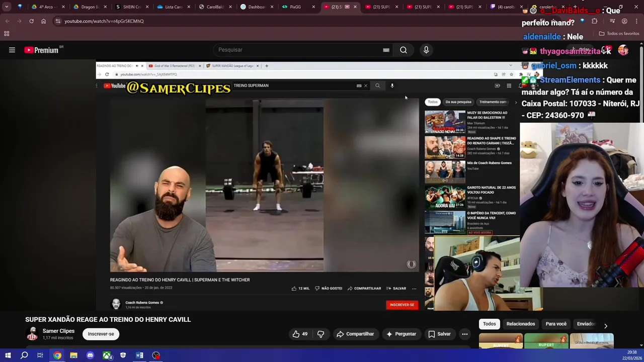Start voice search with the microphone

(x=426, y=50)
